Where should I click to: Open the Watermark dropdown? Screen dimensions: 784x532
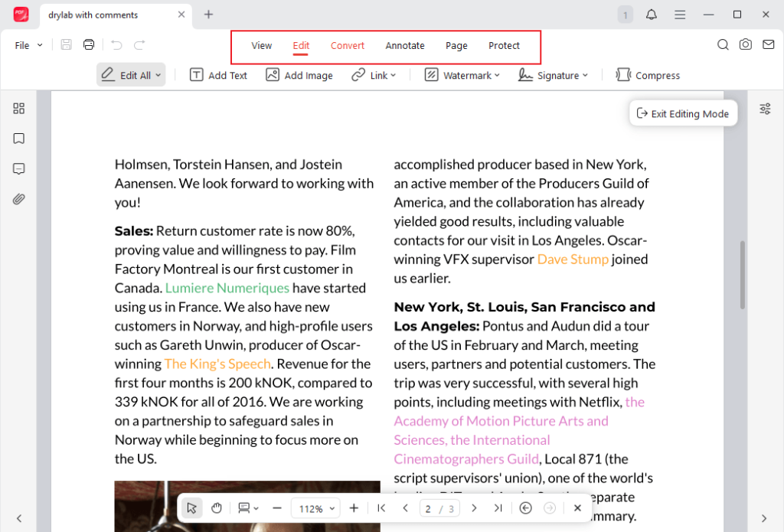point(462,74)
